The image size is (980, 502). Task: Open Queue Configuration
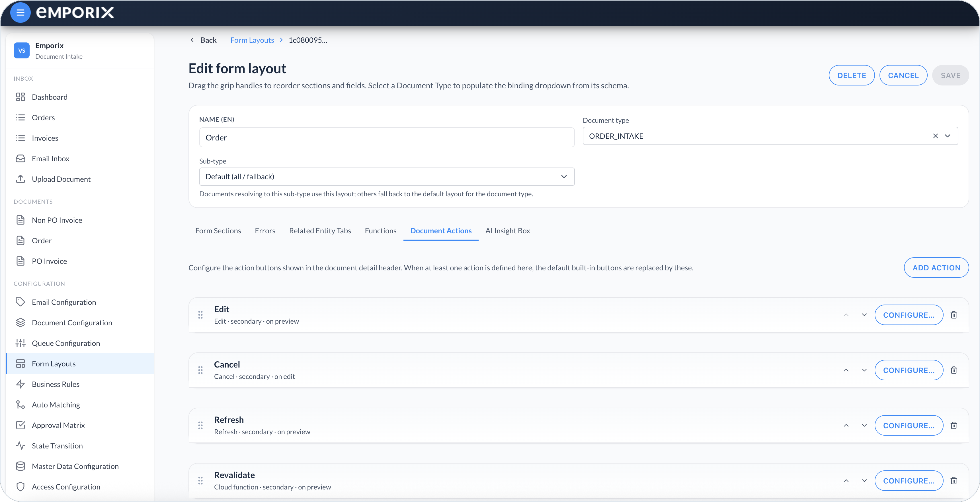tap(80, 343)
